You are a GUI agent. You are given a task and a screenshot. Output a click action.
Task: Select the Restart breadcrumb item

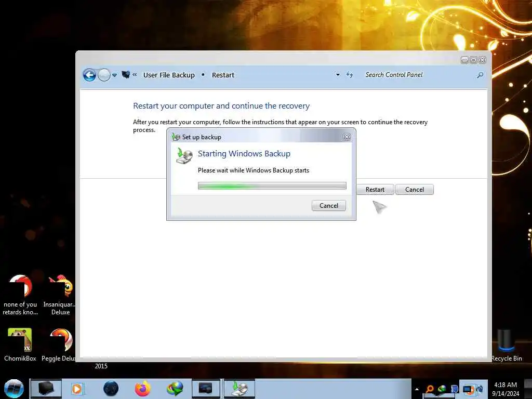coord(223,75)
